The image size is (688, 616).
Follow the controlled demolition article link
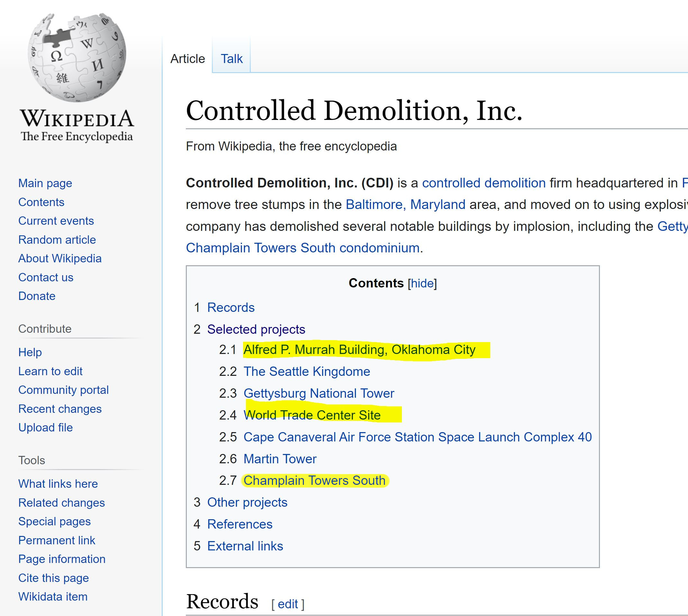[x=484, y=183]
